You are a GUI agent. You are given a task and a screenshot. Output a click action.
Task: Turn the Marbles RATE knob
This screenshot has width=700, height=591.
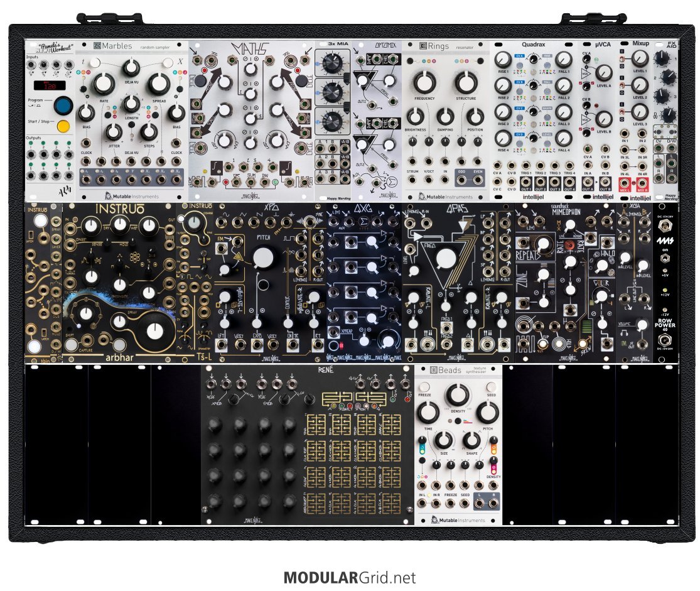(x=104, y=84)
